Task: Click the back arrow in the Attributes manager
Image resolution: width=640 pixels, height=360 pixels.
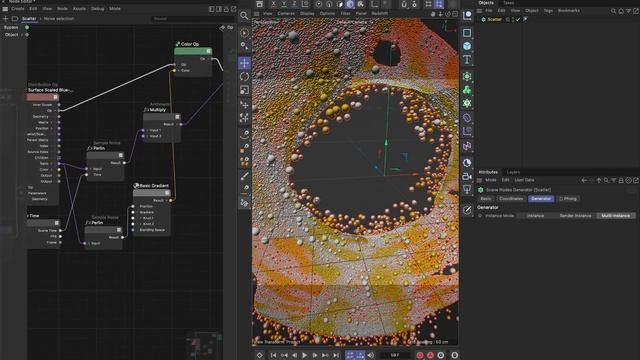Action: pos(584,180)
